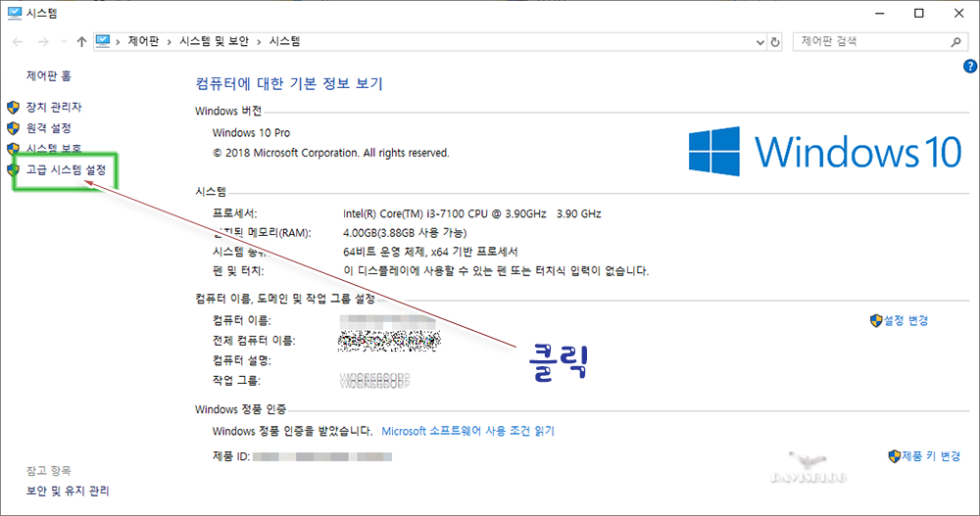Image resolution: width=980 pixels, height=516 pixels.
Task: Open 고급 시스템 설정
Action: pyautogui.click(x=67, y=169)
